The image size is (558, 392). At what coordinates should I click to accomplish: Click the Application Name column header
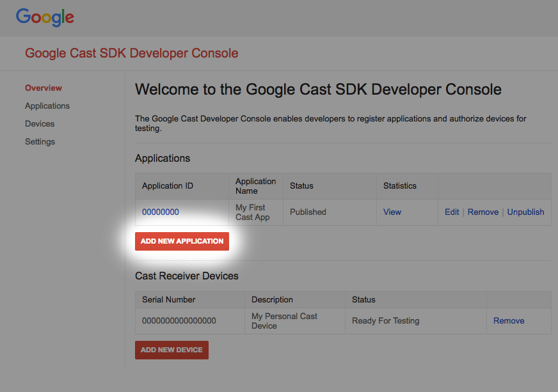[x=255, y=185]
